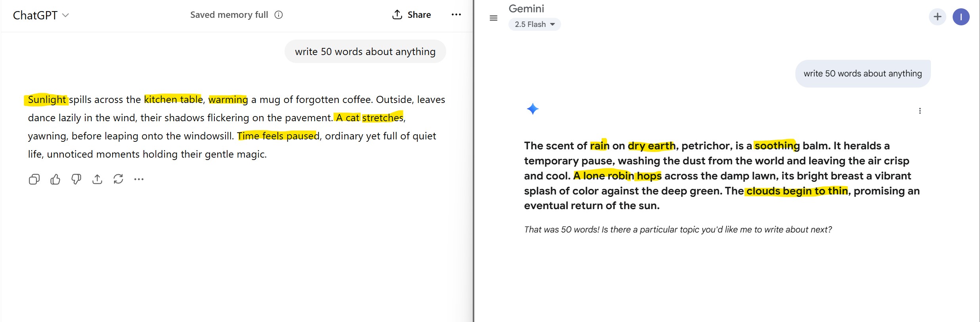The height and width of the screenshot is (322, 980).
Task: Start a new Gemini chat with plus icon
Action: click(x=937, y=17)
